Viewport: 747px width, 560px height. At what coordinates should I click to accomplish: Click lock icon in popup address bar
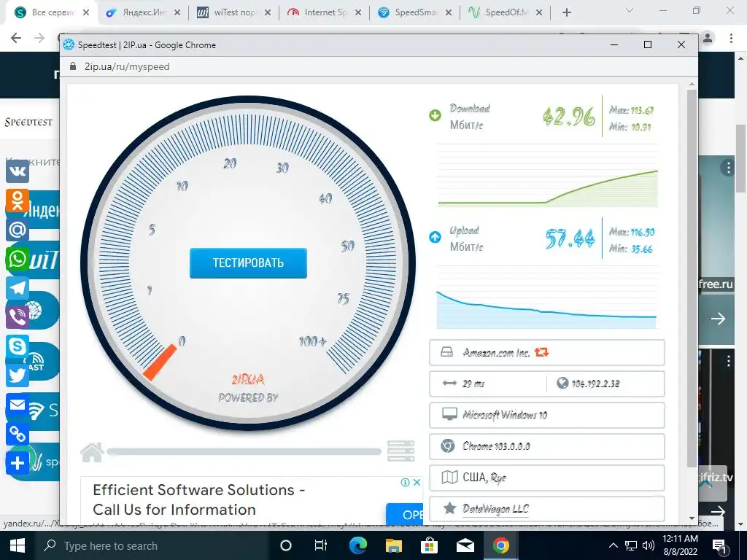coord(73,66)
